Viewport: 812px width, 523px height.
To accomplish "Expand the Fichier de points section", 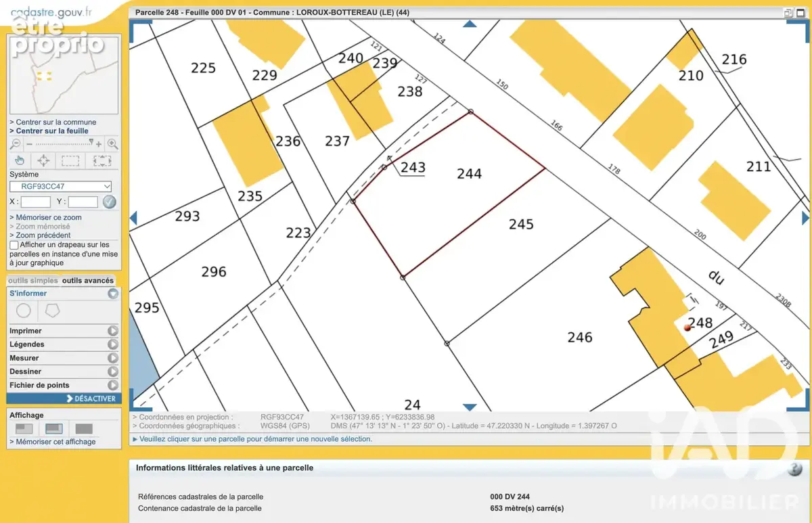I will click(x=113, y=385).
